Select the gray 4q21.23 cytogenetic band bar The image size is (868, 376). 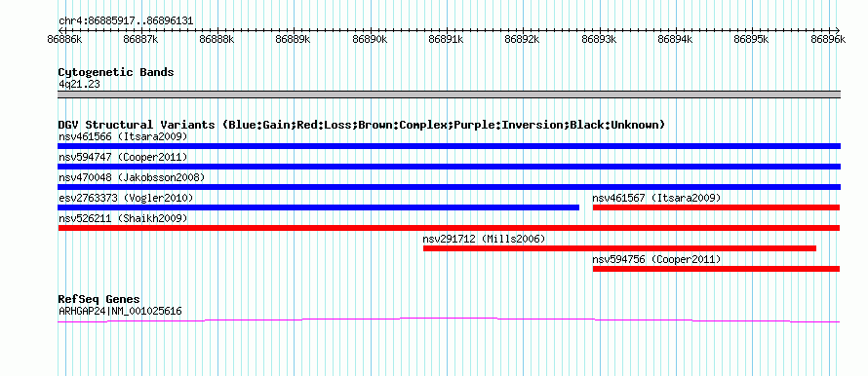tap(449, 94)
